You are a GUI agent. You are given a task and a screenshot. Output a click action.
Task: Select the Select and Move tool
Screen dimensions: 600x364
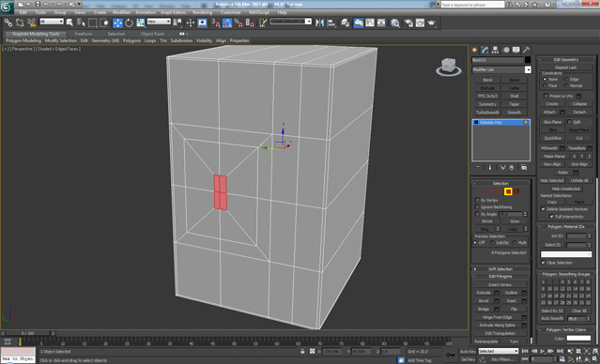point(117,23)
